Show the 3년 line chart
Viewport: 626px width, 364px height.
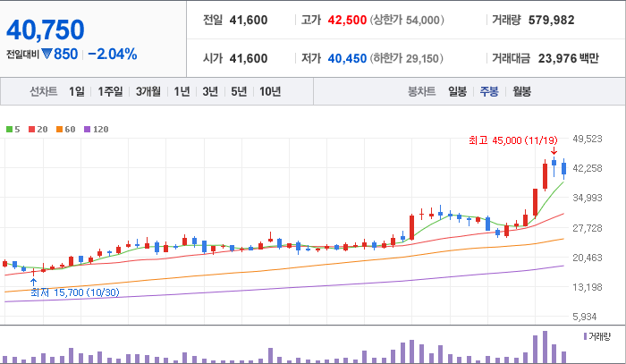tap(210, 91)
